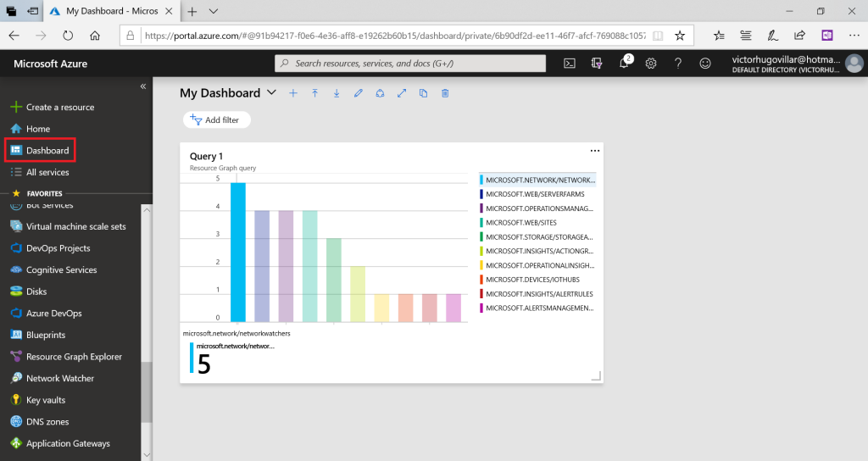Click the new dashboard plus icon
868x461 pixels.
tap(293, 93)
